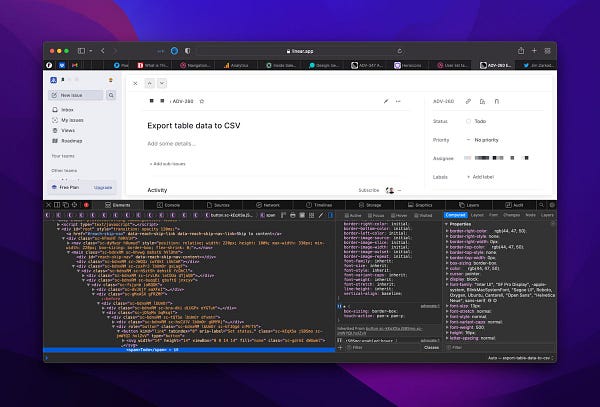Click Add sub-issues
The width and height of the screenshot is (600, 407).
pyautogui.click(x=168, y=164)
